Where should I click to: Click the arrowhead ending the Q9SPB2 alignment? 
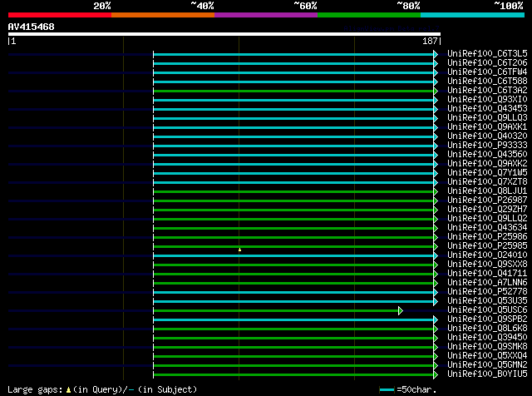point(436,319)
